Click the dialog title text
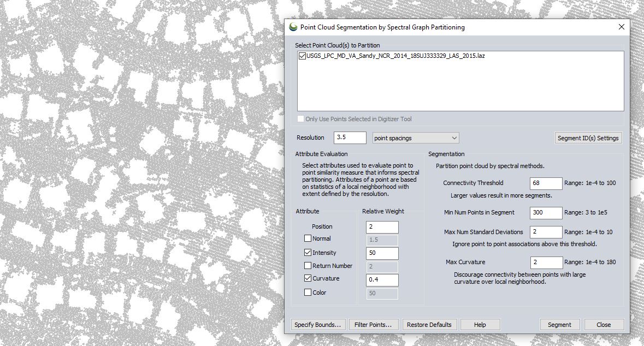The height and width of the screenshot is (346, 644). 382,27
